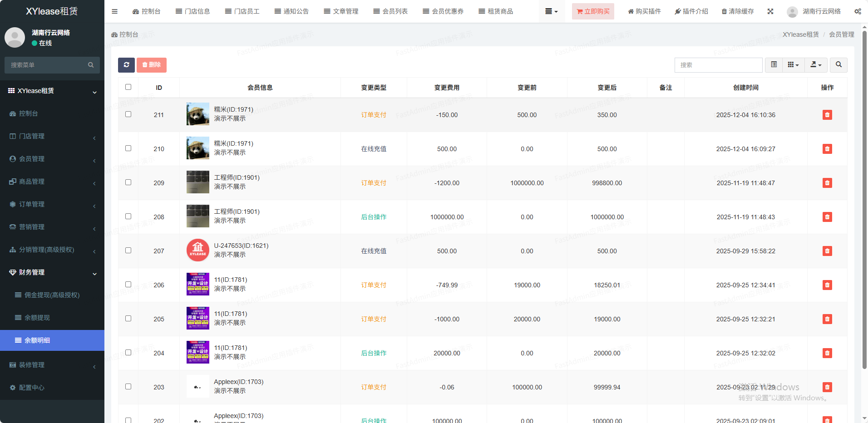Image resolution: width=868 pixels, height=423 pixels.
Task: Click the refresh table icon button
Action: (x=126, y=65)
